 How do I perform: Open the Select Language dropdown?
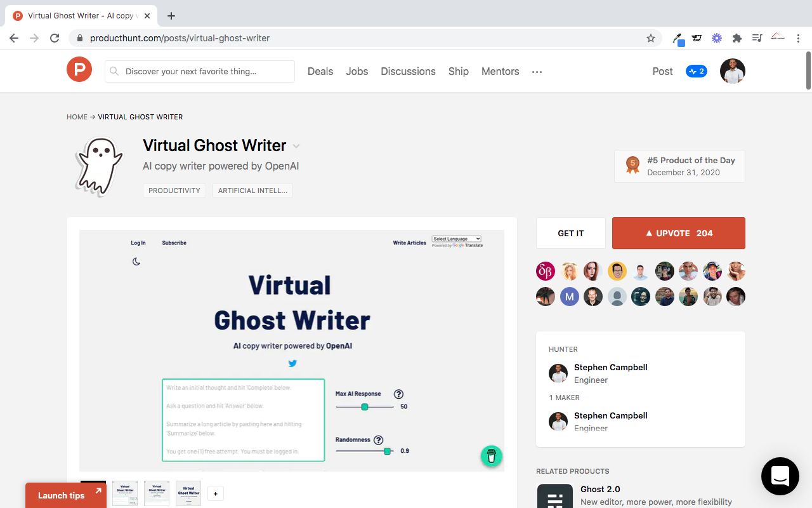tap(457, 239)
